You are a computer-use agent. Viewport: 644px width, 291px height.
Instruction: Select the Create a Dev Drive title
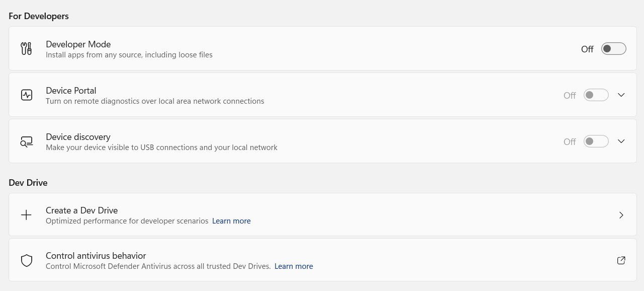(x=81, y=210)
